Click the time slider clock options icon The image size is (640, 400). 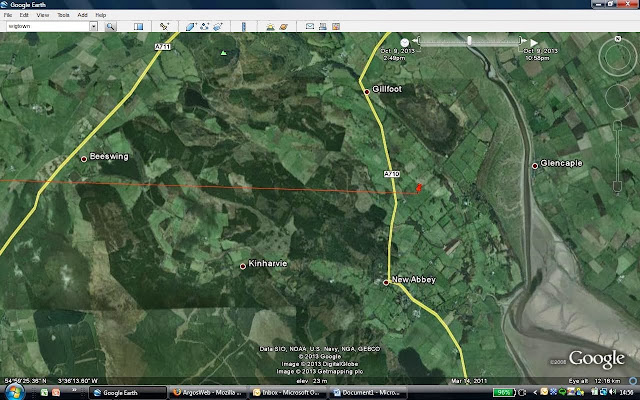(404, 42)
